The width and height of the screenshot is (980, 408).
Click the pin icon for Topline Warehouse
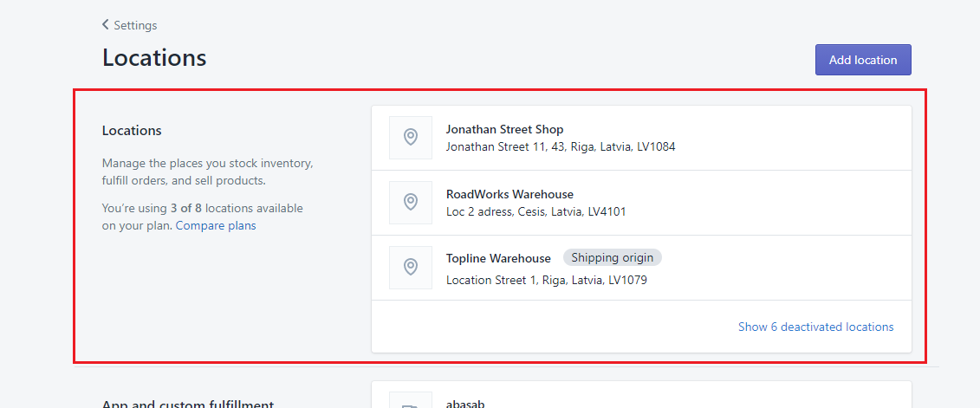[x=411, y=268]
